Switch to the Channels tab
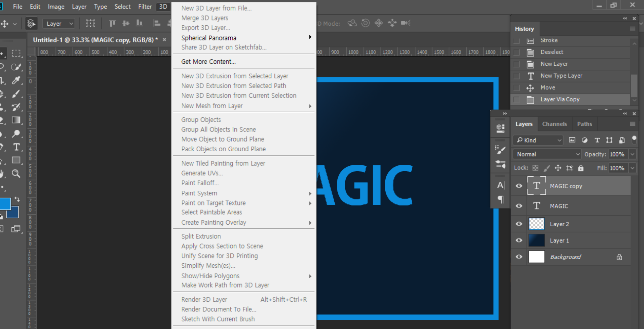This screenshot has height=329, width=644. click(555, 124)
